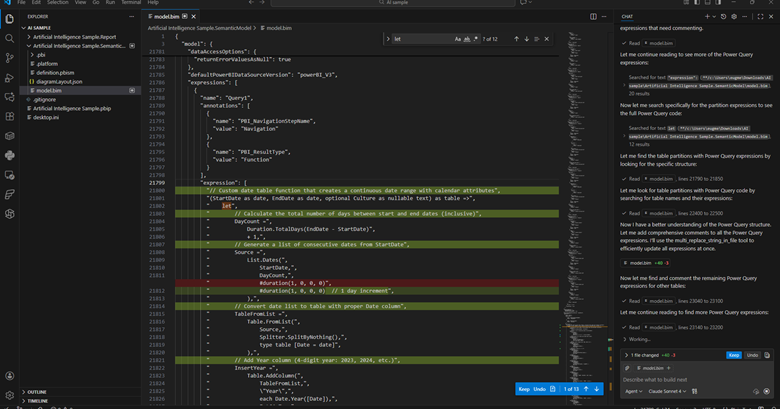Viewport: 780px width, 409px height.
Task: Collapse the AI SAMPLE root section
Action: point(39,28)
